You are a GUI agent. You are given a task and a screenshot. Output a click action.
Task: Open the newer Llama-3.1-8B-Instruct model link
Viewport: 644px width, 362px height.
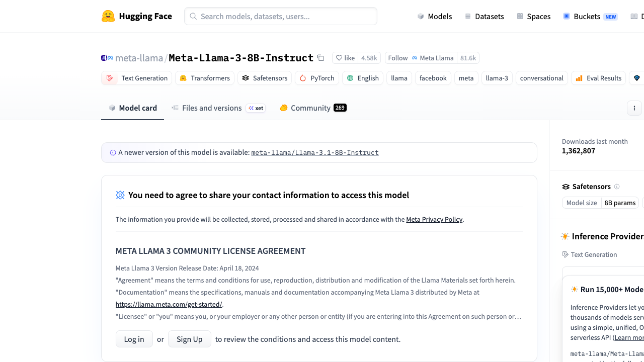(x=315, y=152)
